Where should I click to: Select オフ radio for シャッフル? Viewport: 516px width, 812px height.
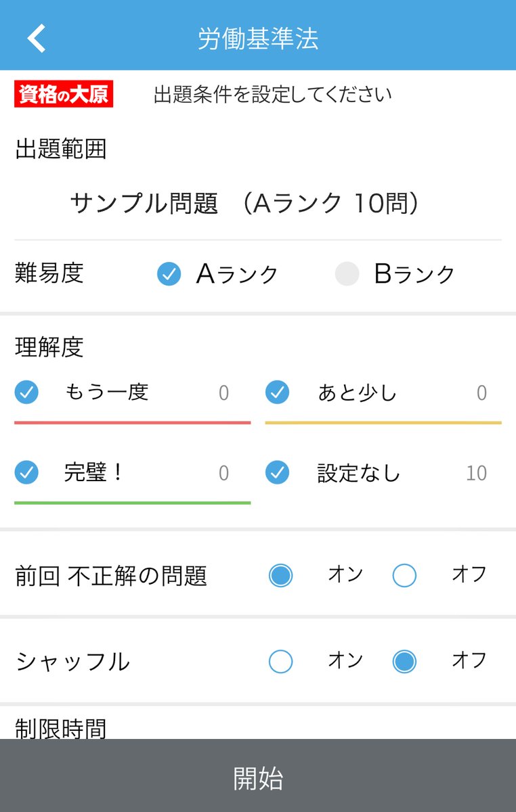pyautogui.click(x=404, y=661)
